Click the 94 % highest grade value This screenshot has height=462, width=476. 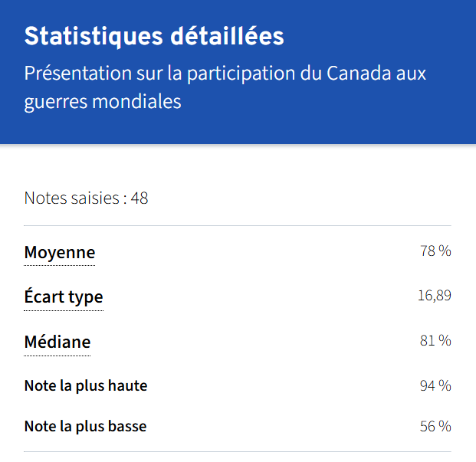tap(435, 385)
